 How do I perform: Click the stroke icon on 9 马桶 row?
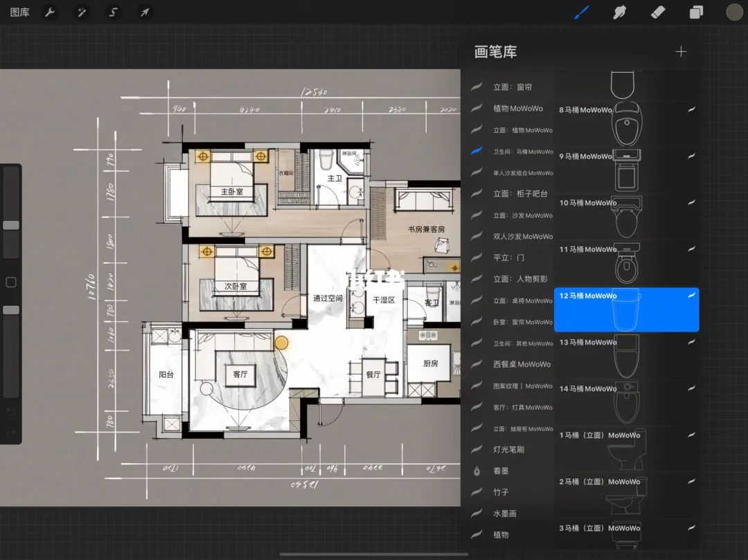pos(691,156)
